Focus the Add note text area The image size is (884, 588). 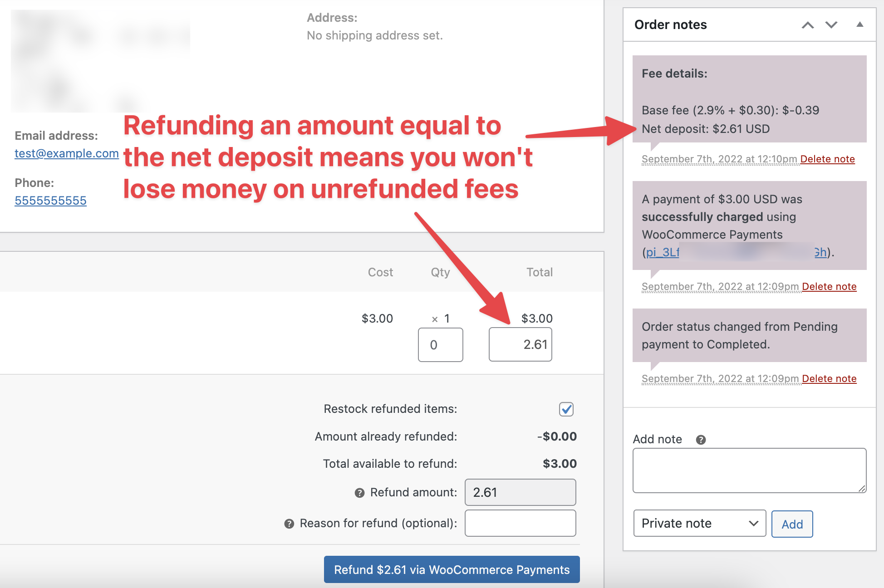(x=749, y=470)
